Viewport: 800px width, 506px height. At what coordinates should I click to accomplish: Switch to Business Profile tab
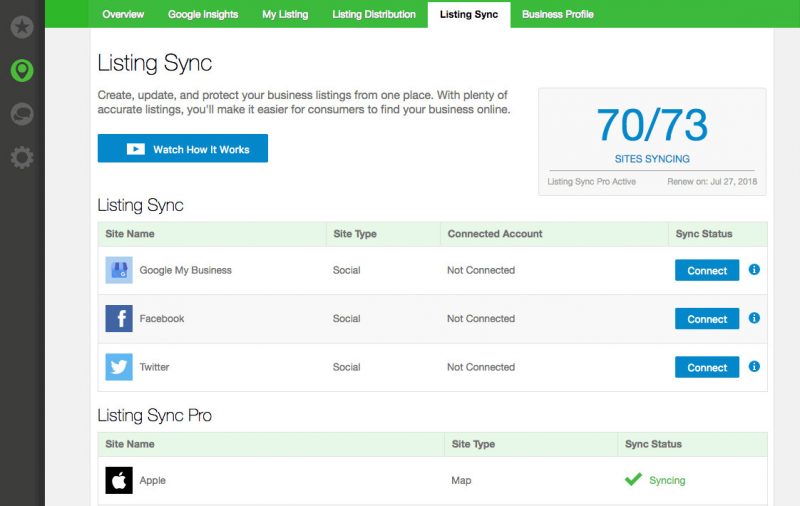[557, 14]
